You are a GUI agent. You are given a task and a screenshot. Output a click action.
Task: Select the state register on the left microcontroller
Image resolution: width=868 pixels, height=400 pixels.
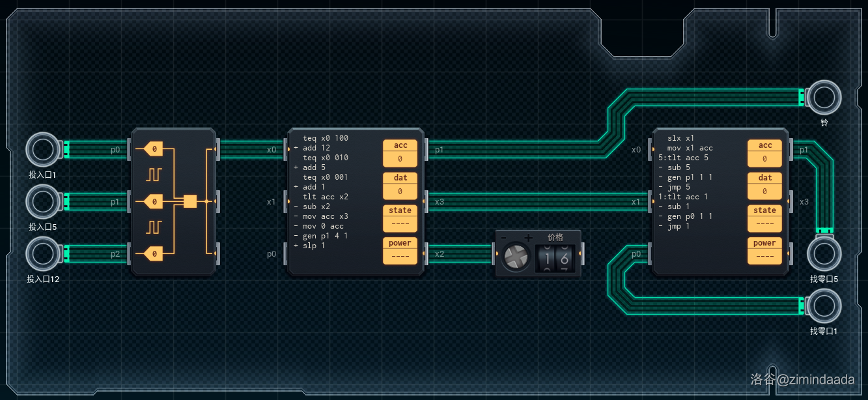(400, 218)
